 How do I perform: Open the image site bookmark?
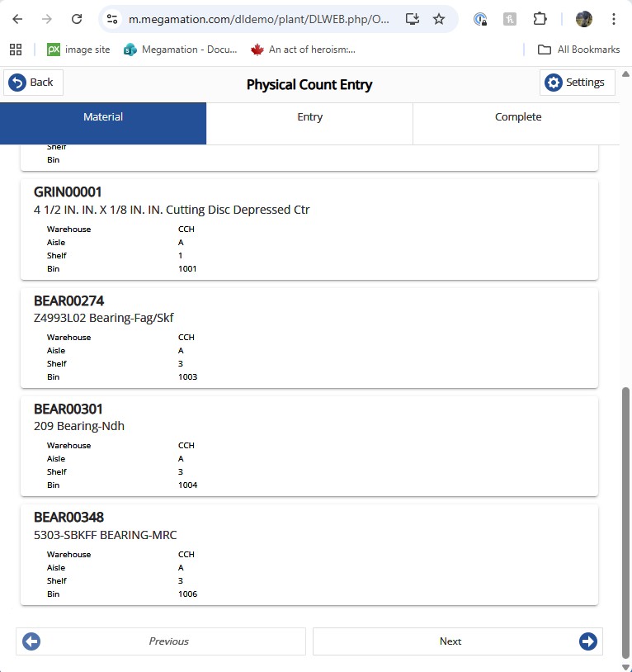click(x=78, y=50)
